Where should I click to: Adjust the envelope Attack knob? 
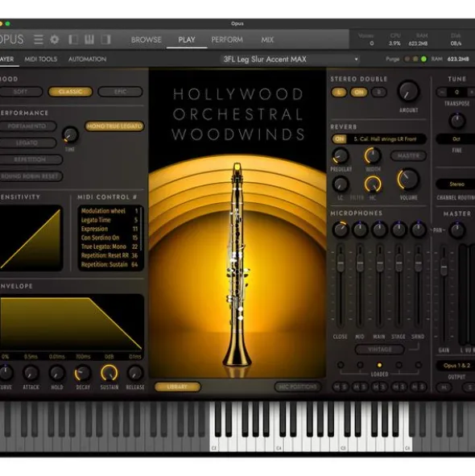pyautogui.click(x=31, y=373)
